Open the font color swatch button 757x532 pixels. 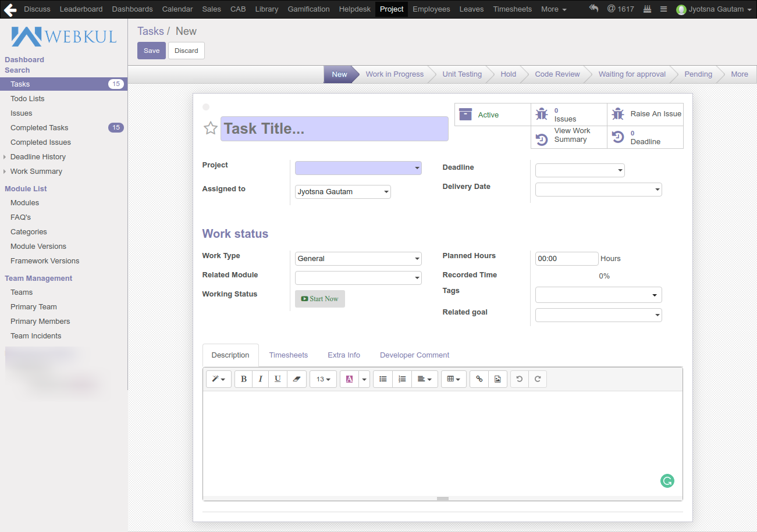pos(349,379)
